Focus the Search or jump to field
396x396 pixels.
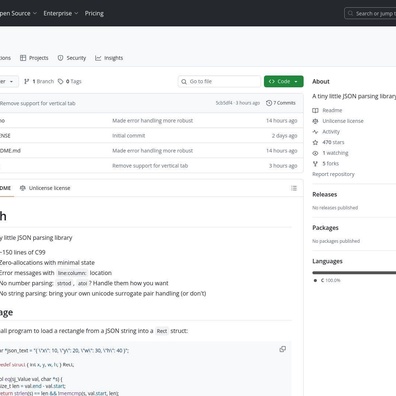pyautogui.click(x=370, y=13)
